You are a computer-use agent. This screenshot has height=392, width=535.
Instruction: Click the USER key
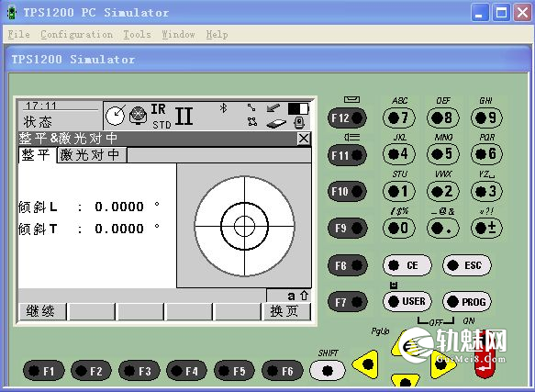(407, 301)
